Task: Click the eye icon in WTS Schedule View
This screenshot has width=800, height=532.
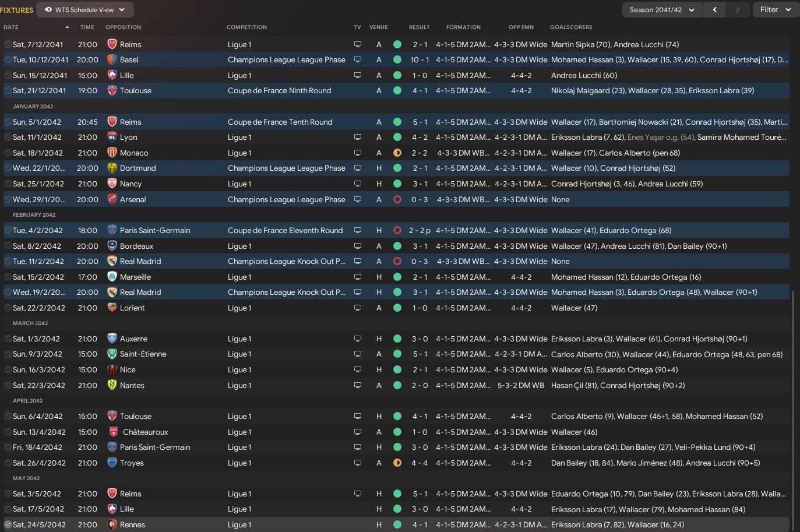Action: tap(48, 10)
